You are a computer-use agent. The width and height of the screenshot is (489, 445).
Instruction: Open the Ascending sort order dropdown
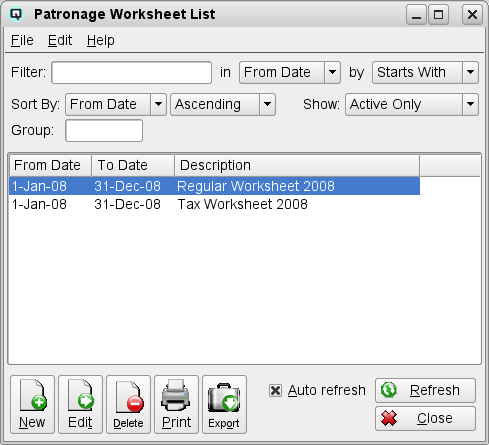(x=223, y=104)
